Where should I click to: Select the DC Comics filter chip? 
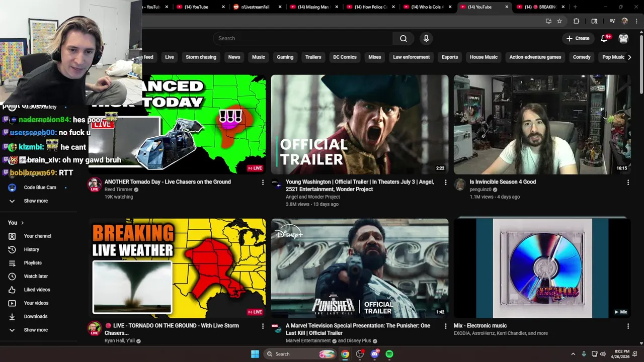click(x=345, y=57)
